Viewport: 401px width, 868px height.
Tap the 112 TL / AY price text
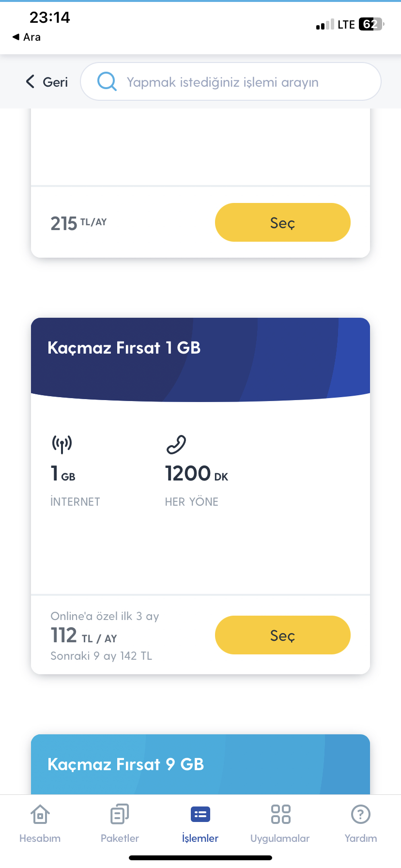tap(84, 635)
